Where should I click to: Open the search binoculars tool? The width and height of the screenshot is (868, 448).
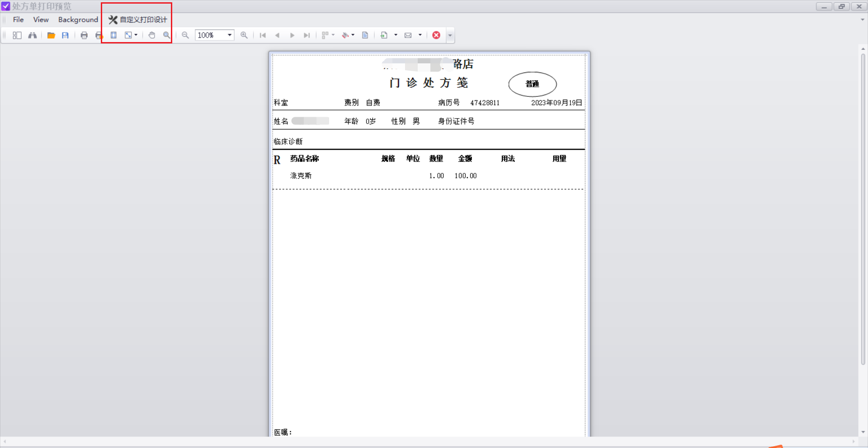tap(33, 35)
